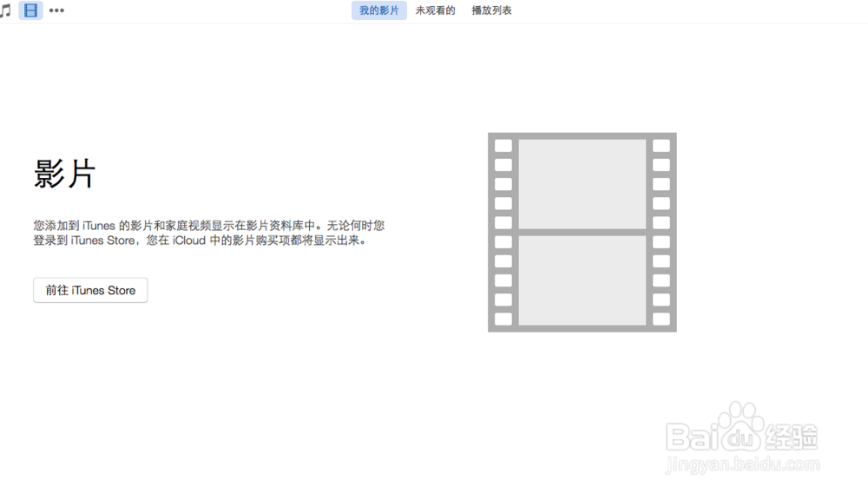Select the Movies film-strip icon
This screenshot has width=868, height=494.
point(30,10)
